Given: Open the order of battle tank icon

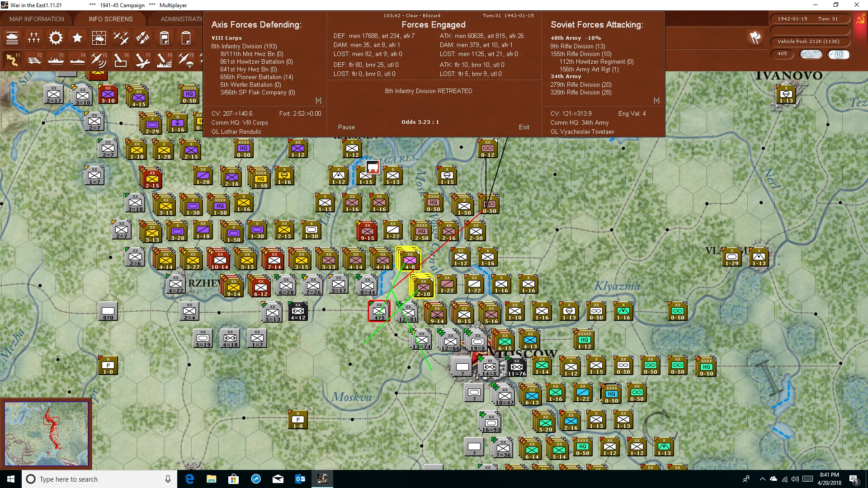Looking at the screenshot, I should pyautogui.click(x=12, y=38).
